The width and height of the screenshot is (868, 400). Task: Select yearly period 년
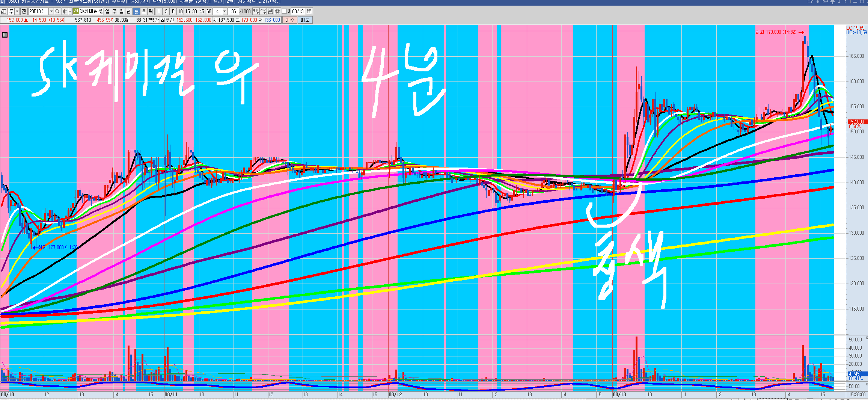128,11
